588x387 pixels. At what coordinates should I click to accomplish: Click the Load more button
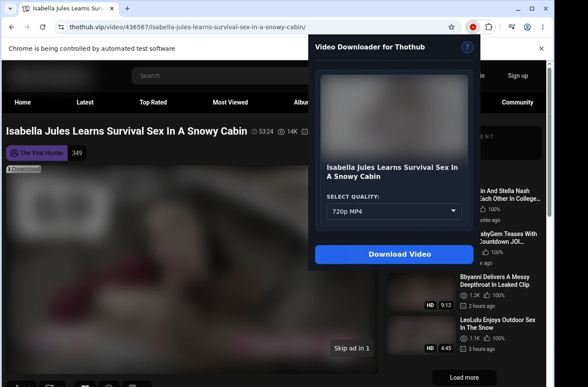(464, 378)
